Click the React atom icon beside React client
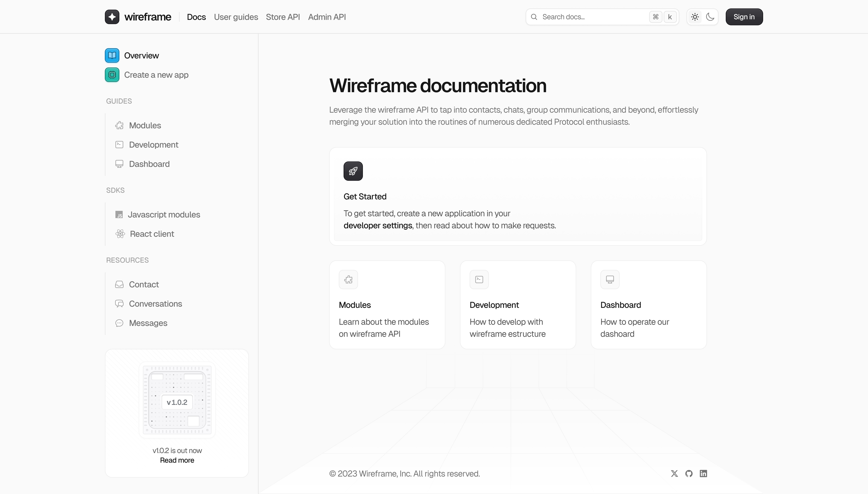 point(120,234)
